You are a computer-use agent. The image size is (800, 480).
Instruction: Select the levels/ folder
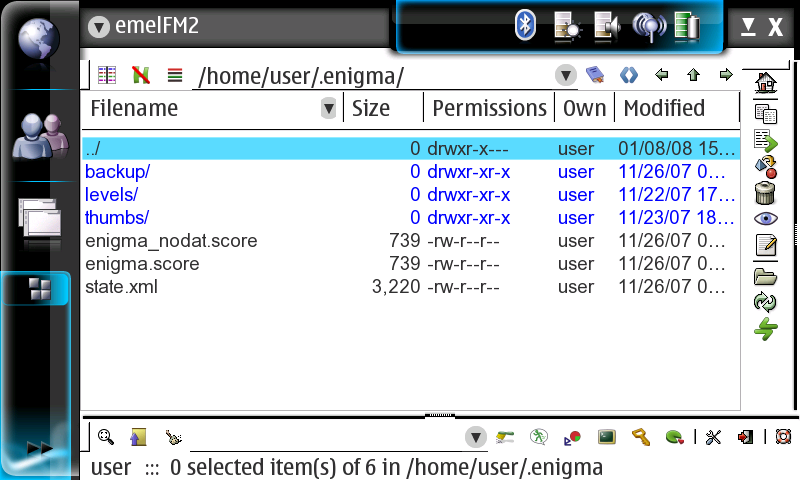click(x=112, y=194)
